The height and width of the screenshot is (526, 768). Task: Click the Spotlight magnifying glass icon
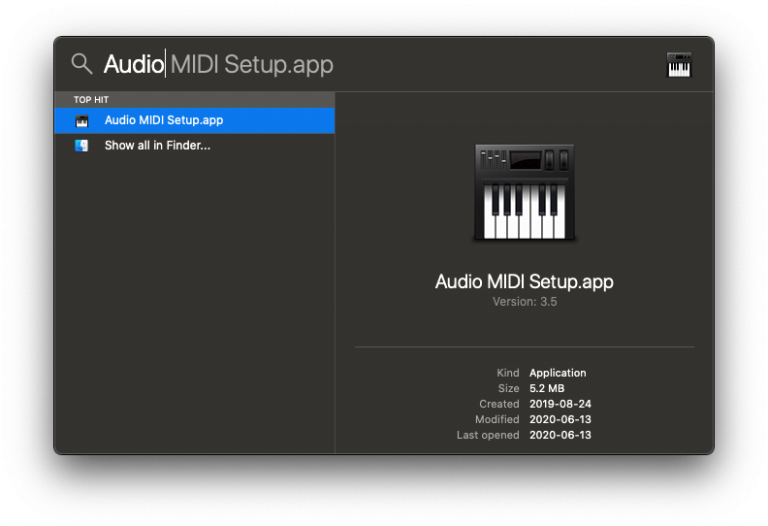pos(82,64)
